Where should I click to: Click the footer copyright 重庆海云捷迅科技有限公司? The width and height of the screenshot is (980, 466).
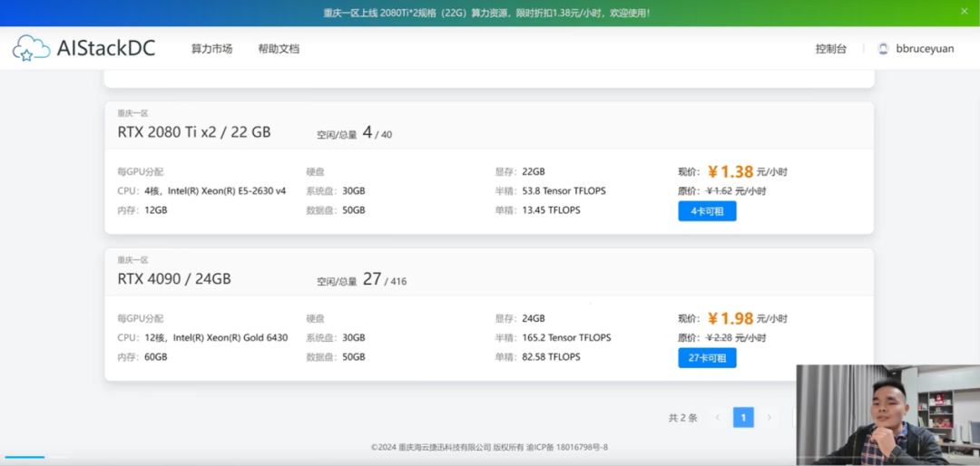click(x=445, y=447)
